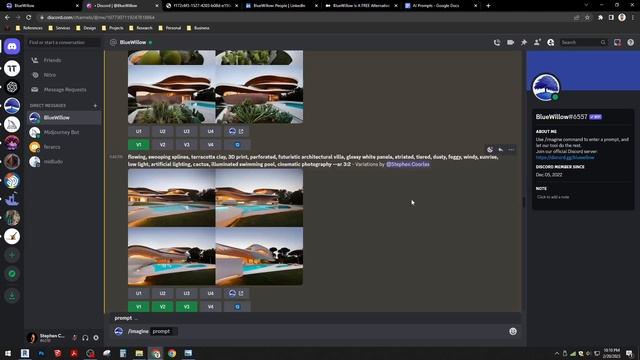Click V4 under the lower image grid

point(211,307)
